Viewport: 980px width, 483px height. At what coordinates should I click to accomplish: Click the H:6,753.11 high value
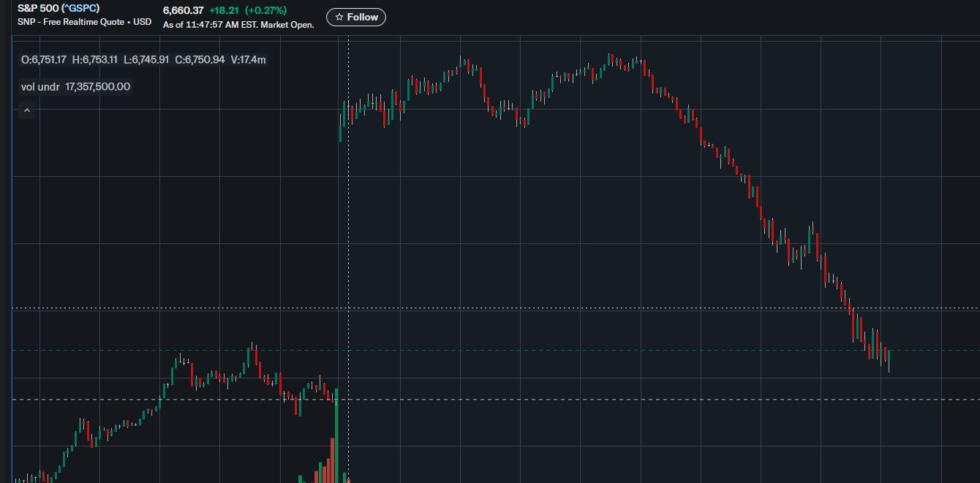pyautogui.click(x=95, y=59)
